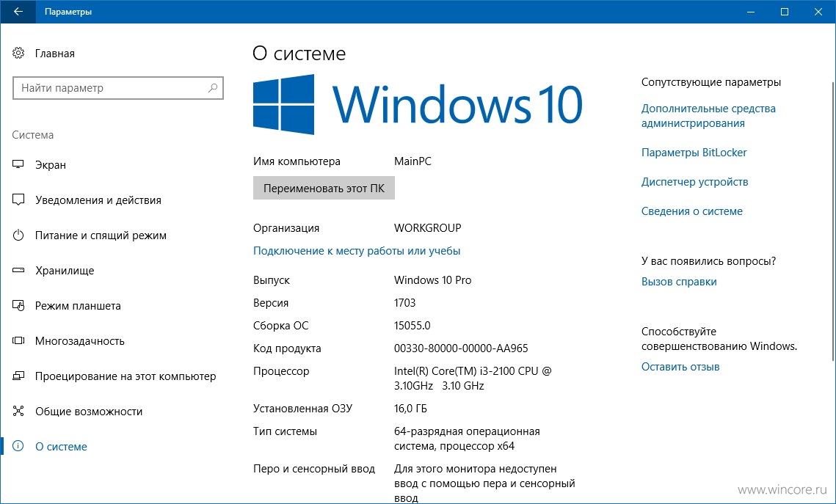Click the search magnifier icon
This screenshot has height=504, width=836.
(213, 88)
